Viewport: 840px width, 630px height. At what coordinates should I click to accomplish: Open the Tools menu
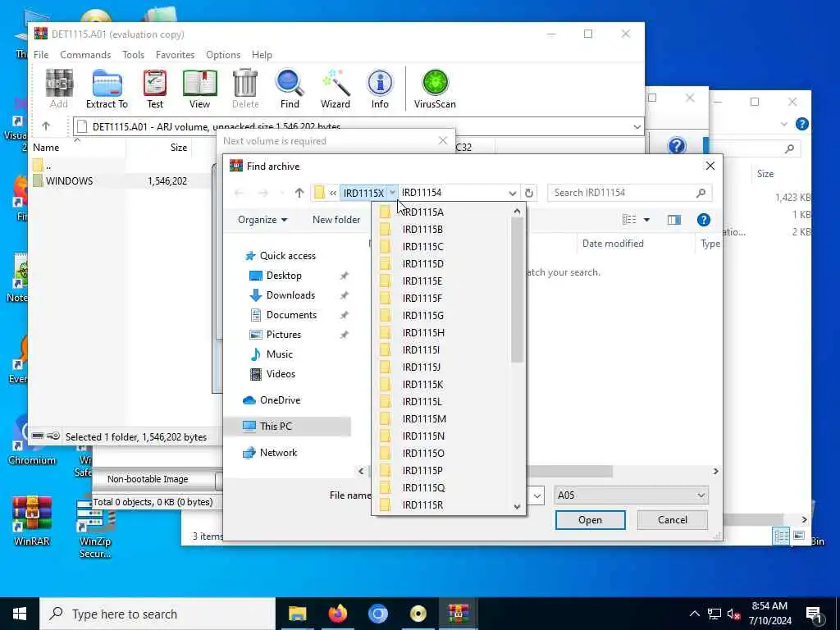point(133,55)
